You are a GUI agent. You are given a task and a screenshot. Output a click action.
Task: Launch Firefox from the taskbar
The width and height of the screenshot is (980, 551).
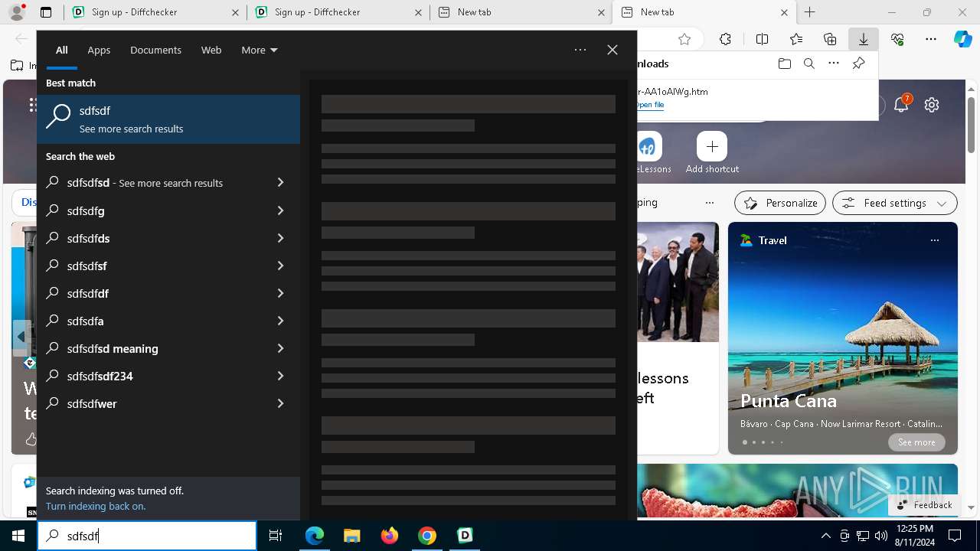pyautogui.click(x=390, y=536)
